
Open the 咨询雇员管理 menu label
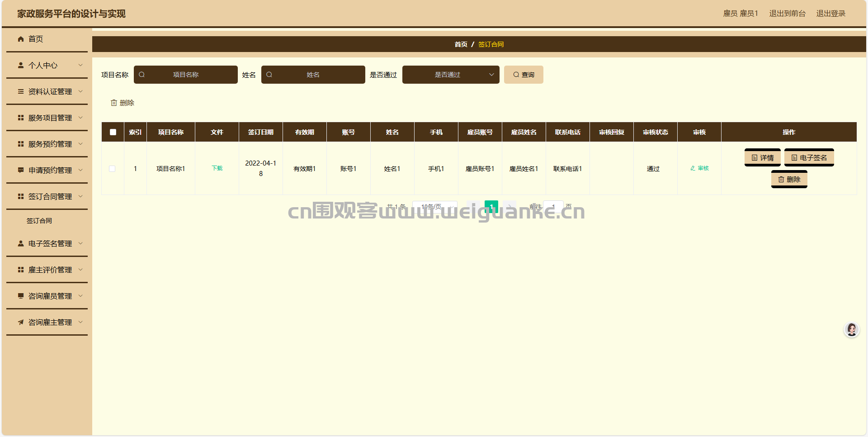50,296
